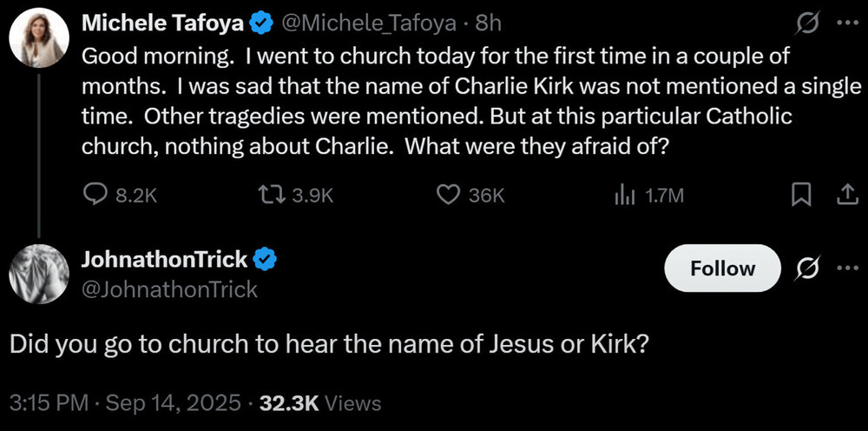Image resolution: width=868 pixels, height=431 pixels.
Task: Click the reply icon under Michele Tafoya's post
Action: point(94,196)
